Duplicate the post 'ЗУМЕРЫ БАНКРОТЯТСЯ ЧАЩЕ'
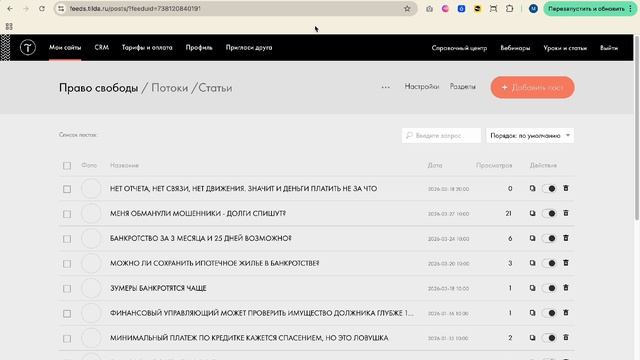 532,288
